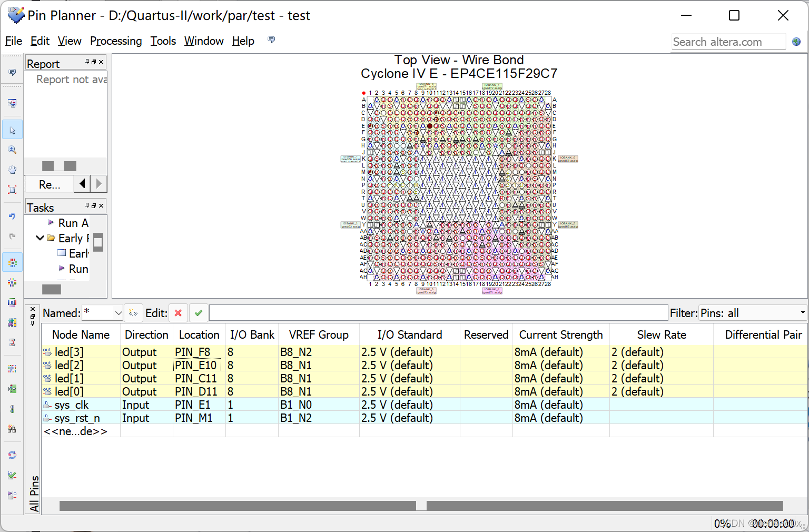Screen dimensions: 809x532
Task: Open the Processing menu
Action: (116, 41)
